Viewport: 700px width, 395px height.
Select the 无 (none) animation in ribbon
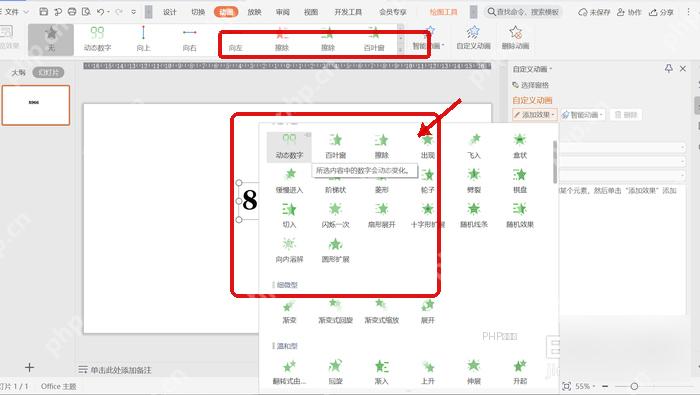(x=51, y=39)
